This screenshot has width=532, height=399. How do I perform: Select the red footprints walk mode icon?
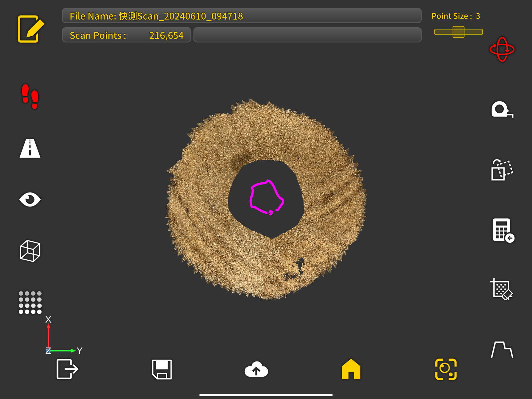click(30, 96)
